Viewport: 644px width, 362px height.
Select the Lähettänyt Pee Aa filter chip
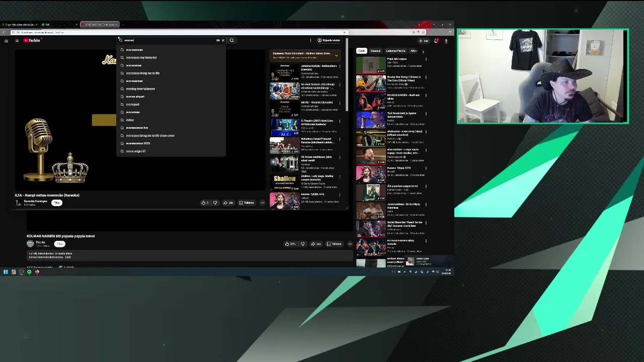click(395, 51)
